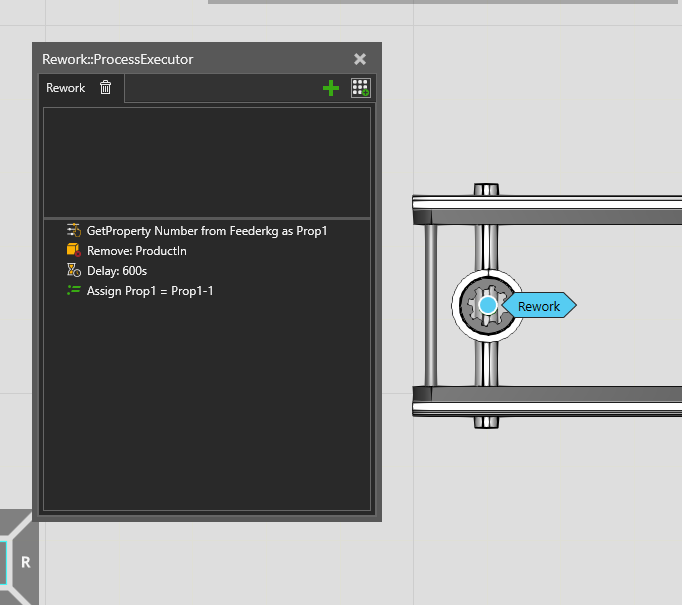The width and height of the screenshot is (682, 605).
Task: Click the GetProperty statement icon
Action: 73,231
